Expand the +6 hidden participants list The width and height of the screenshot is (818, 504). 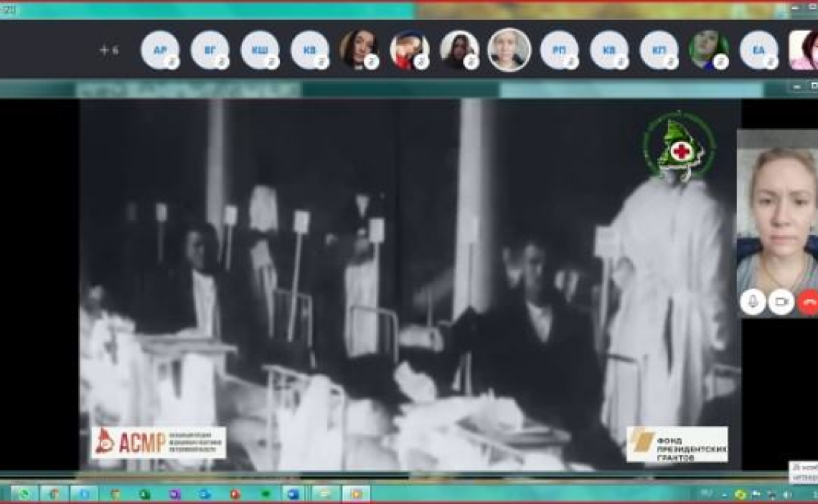109,50
